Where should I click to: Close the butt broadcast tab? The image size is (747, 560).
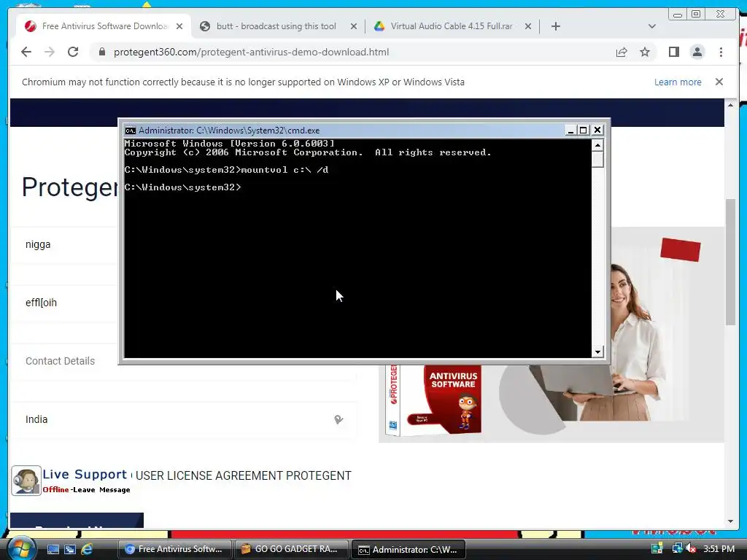354,26
